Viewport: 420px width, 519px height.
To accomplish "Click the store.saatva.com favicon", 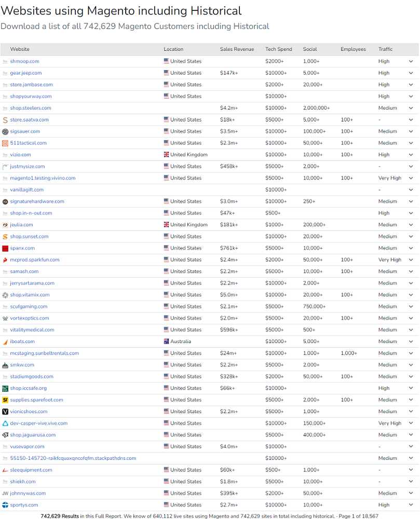I will point(5,120).
